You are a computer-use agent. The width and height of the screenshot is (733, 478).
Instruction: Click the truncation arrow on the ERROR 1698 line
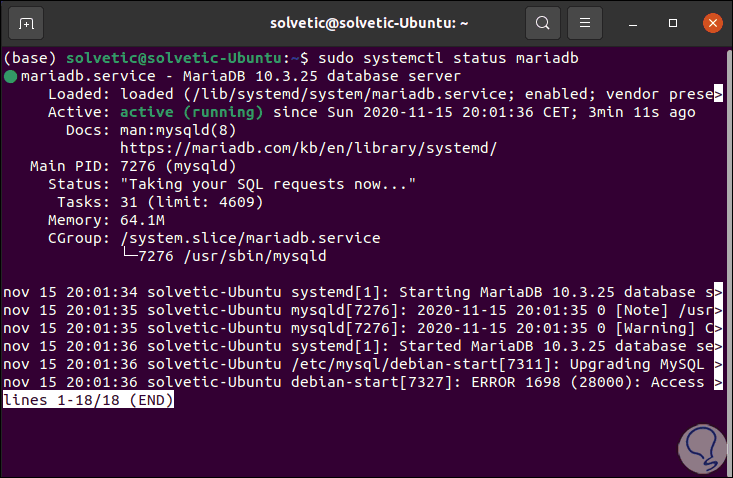coord(718,383)
